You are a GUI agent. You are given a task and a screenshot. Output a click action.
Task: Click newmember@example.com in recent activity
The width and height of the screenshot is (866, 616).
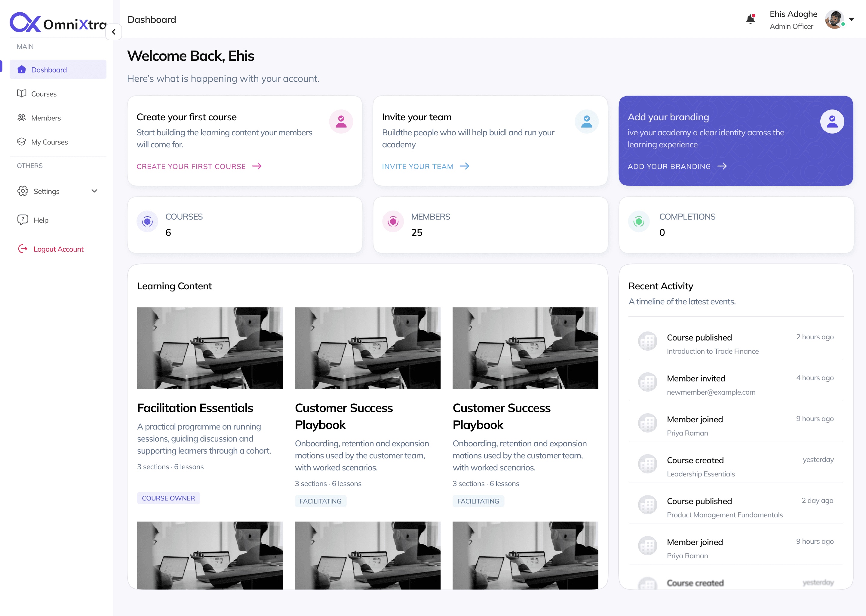click(x=711, y=392)
